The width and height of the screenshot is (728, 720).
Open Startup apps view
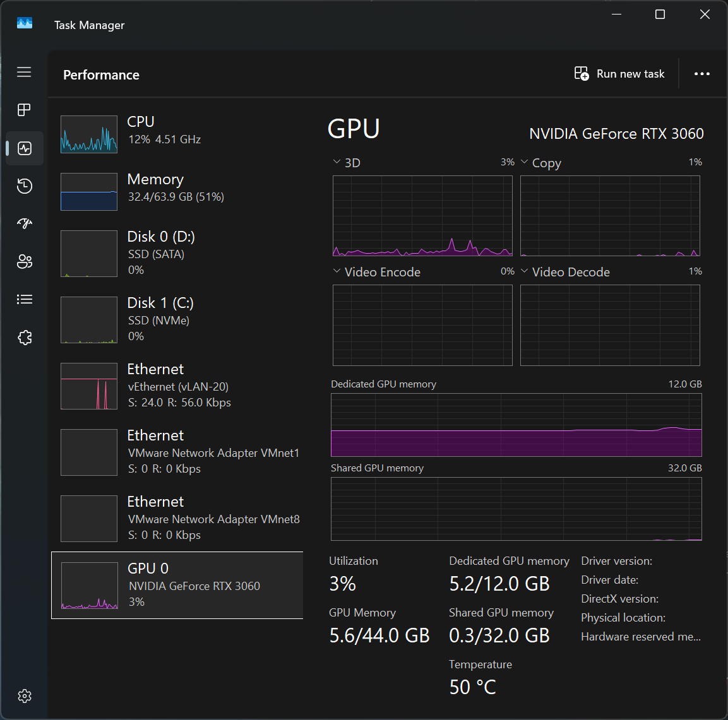tap(24, 223)
